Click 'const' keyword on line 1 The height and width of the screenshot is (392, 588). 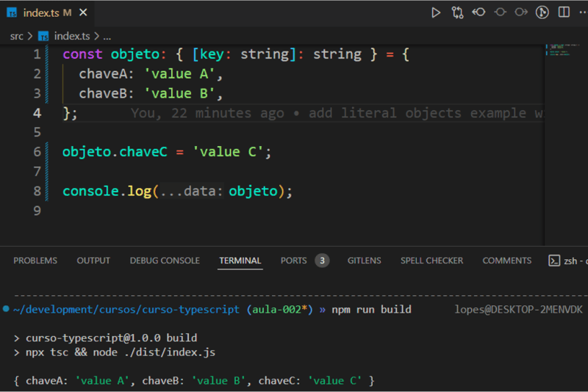pyautogui.click(x=82, y=54)
